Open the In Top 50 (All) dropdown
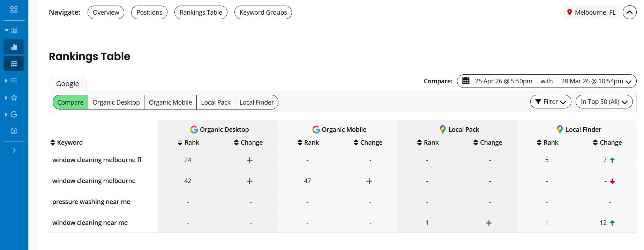Screen dimensions: 644x250 click(x=604, y=102)
